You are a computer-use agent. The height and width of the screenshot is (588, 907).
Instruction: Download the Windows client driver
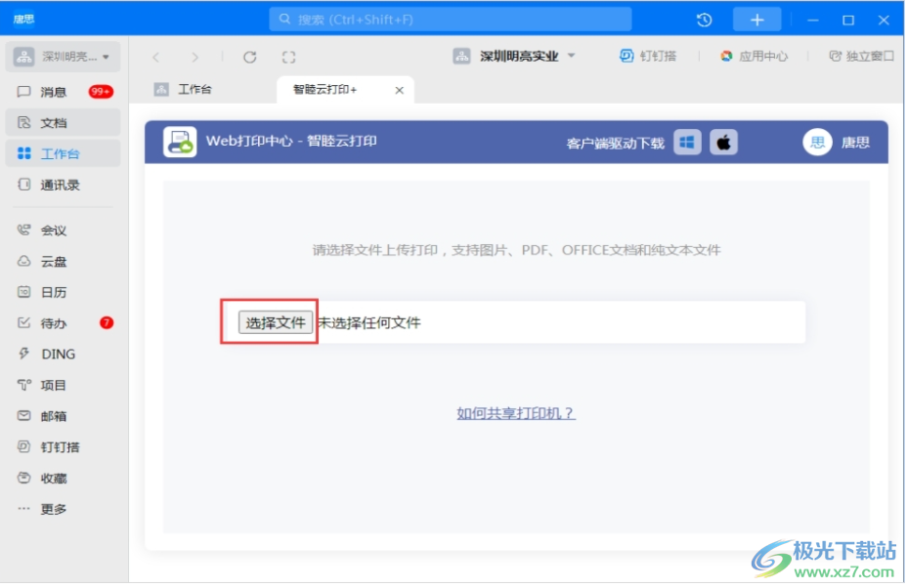point(687,143)
